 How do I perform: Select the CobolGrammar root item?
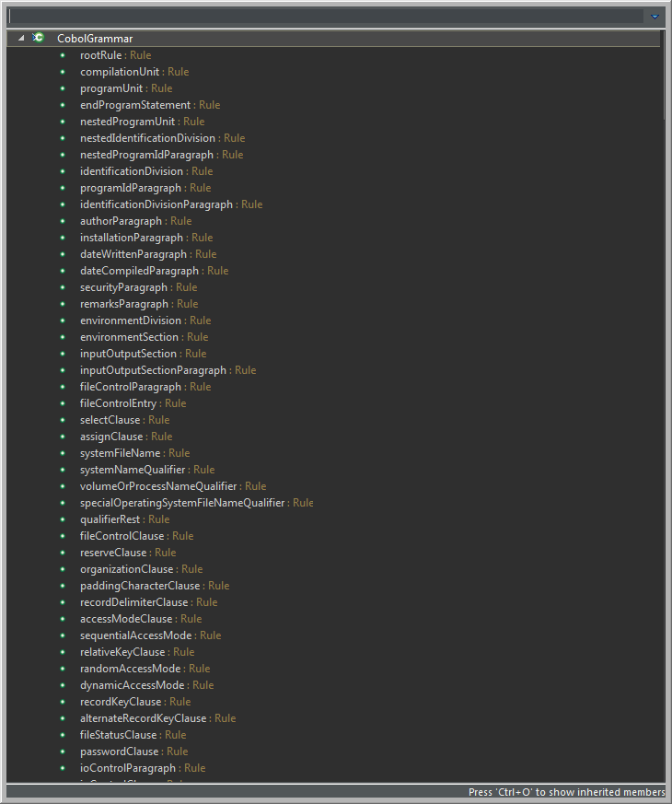[95, 39]
